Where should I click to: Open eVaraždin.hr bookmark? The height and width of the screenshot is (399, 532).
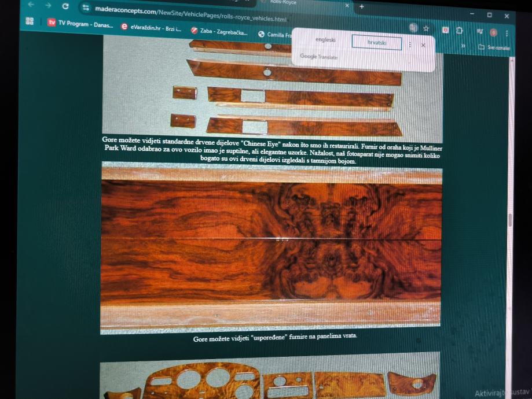(151, 28)
